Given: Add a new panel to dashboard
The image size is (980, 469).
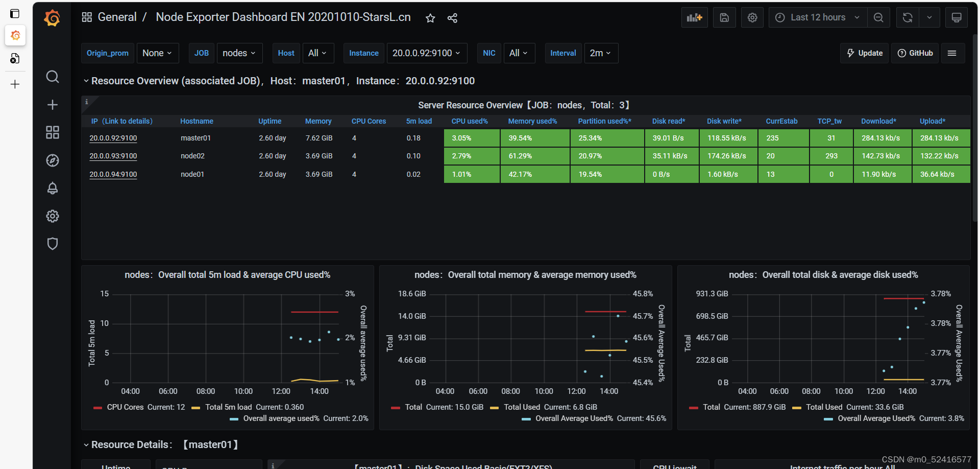Looking at the screenshot, I should pyautogui.click(x=694, y=17).
